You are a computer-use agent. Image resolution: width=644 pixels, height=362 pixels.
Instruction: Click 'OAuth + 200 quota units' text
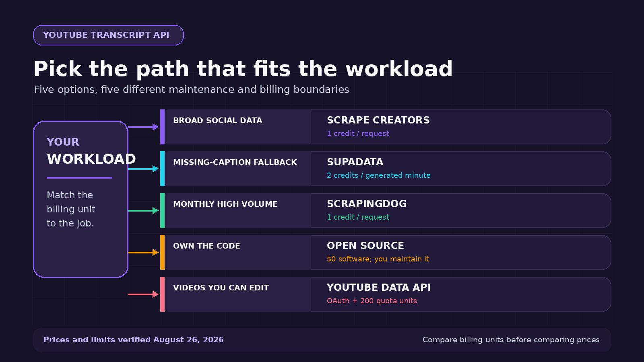372,301
